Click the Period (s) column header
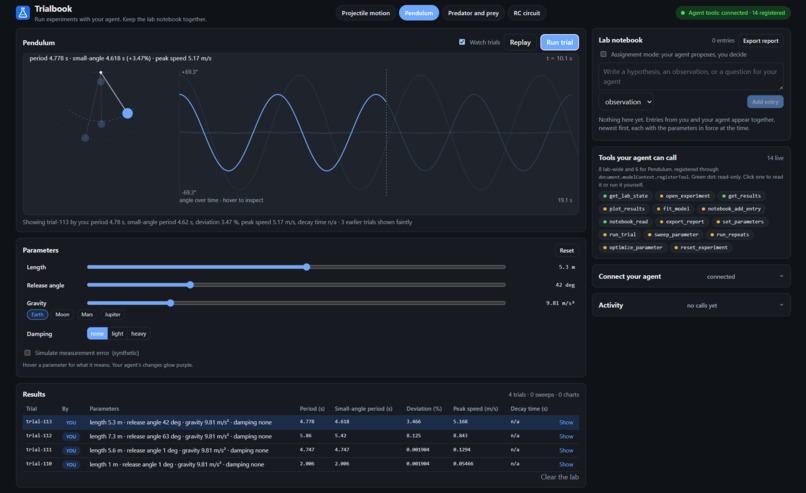Viewport: 806px width, 493px height. coord(312,409)
